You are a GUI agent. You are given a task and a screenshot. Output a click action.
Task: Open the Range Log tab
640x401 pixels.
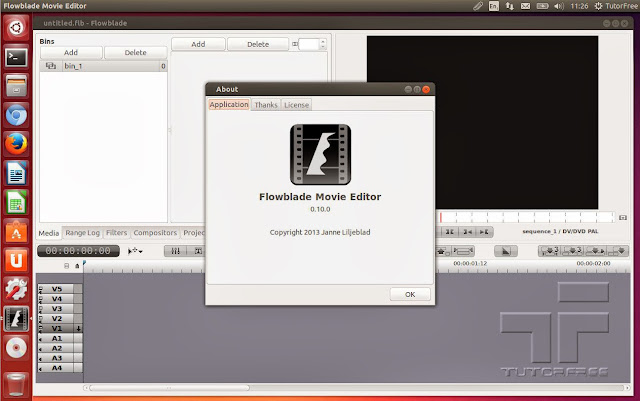click(82, 233)
